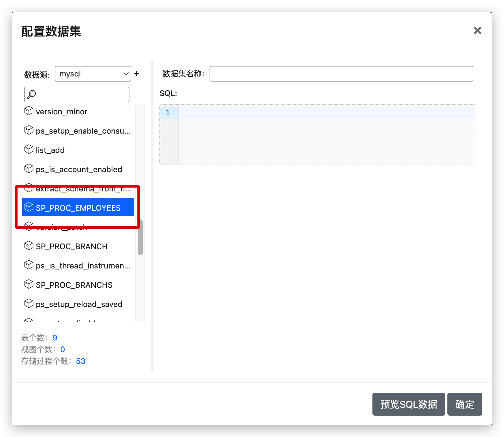Open the mysql data source dropdown
Image resolution: width=504 pixels, height=437 pixels.
[x=93, y=74]
